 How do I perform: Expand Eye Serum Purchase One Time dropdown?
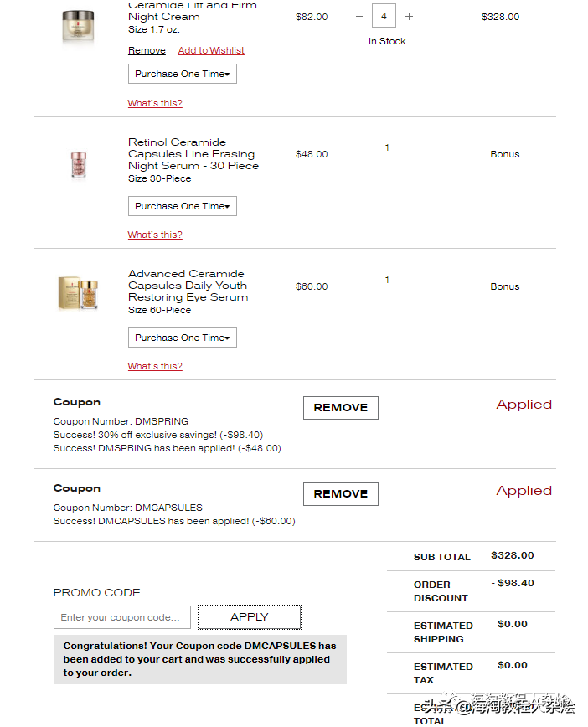click(183, 338)
